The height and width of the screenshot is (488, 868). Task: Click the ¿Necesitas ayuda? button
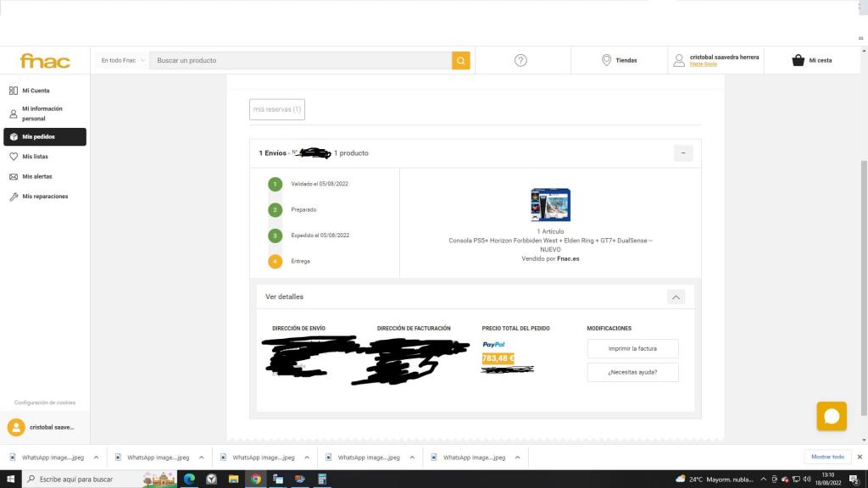[632, 372]
